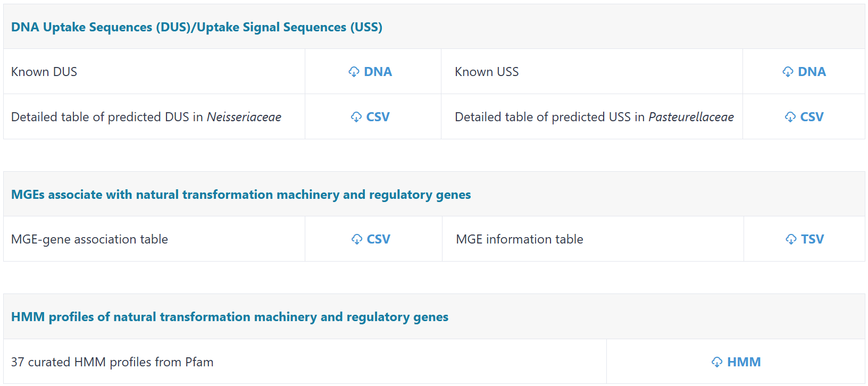Image resolution: width=868 pixels, height=386 pixels.
Task: Get MGE-gene association table CSV link
Action: [378, 239]
